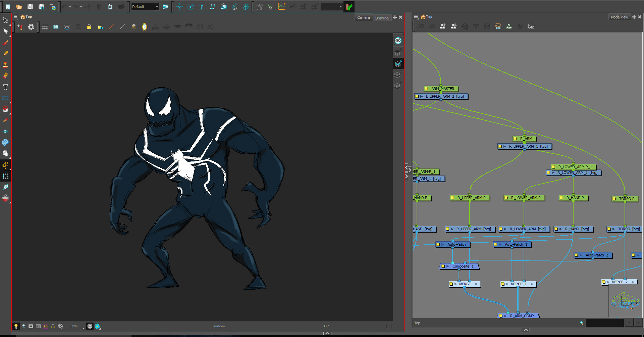Select the Rectangle shape tool
Image resolution: width=644 pixels, height=337 pixels.
pyautogui.click(x=5, y=98)
